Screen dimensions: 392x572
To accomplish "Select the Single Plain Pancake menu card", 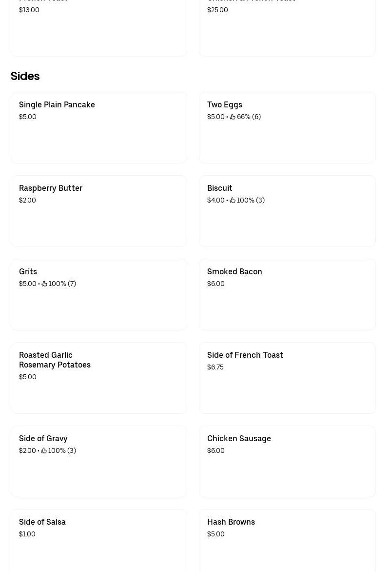I will point(99,127).
